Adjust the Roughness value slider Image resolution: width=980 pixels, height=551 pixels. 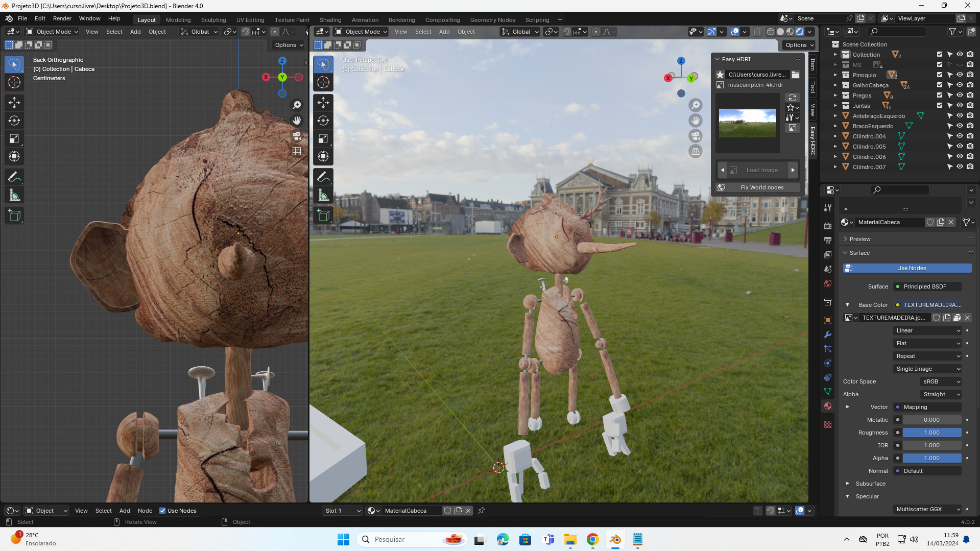point(932,433)
